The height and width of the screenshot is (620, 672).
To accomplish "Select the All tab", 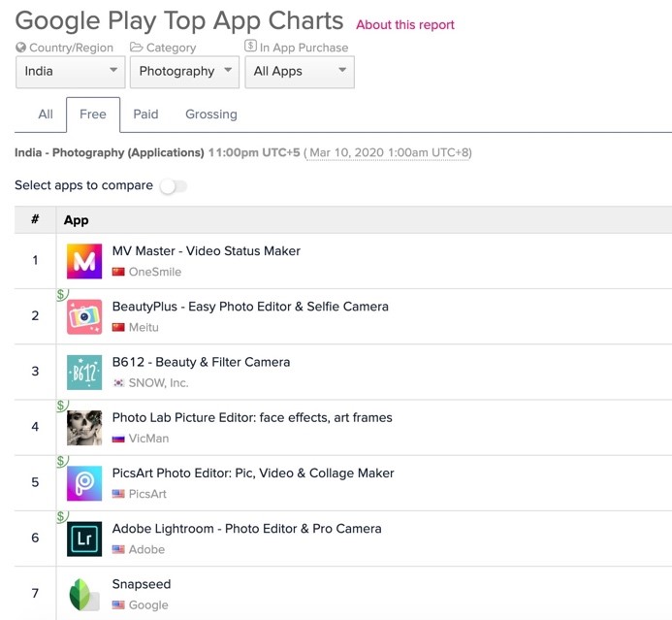I will coord(46,114).
